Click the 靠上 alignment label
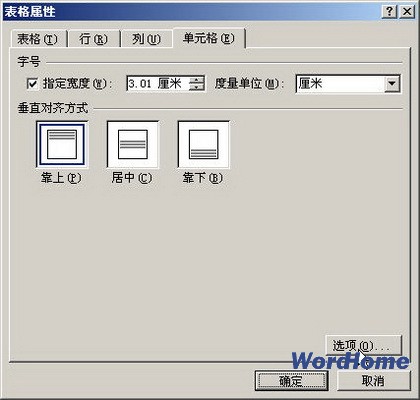420x400 pixels. [x=61, y=178]
